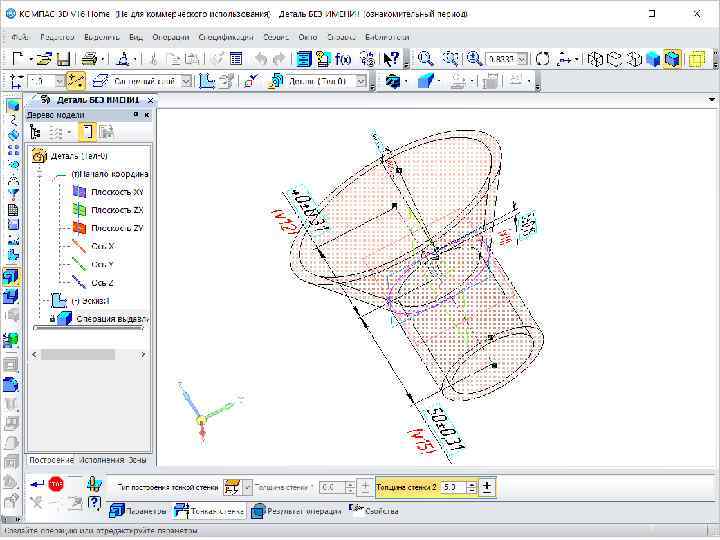Open the variables f(x) tool

tap(345, 59)
